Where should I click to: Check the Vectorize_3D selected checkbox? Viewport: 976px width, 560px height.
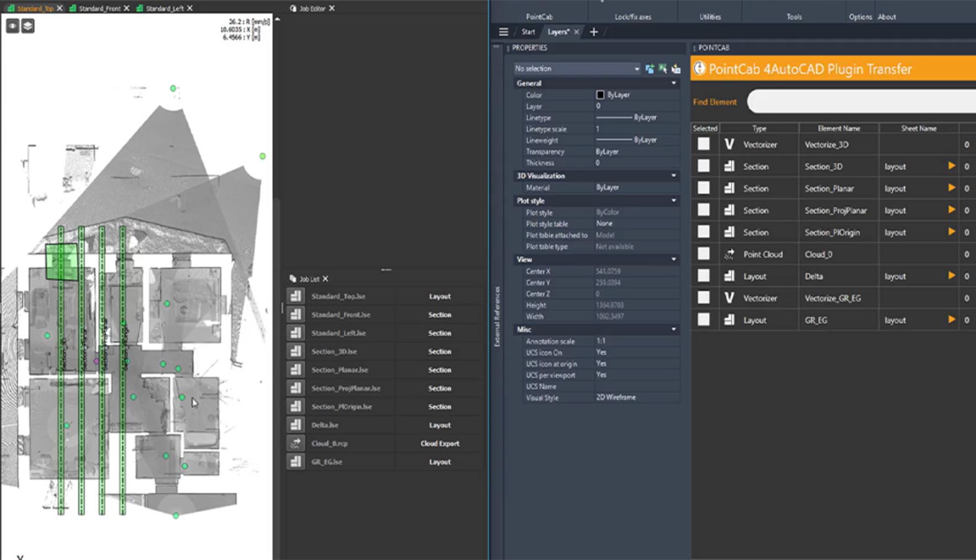(703, 144)
